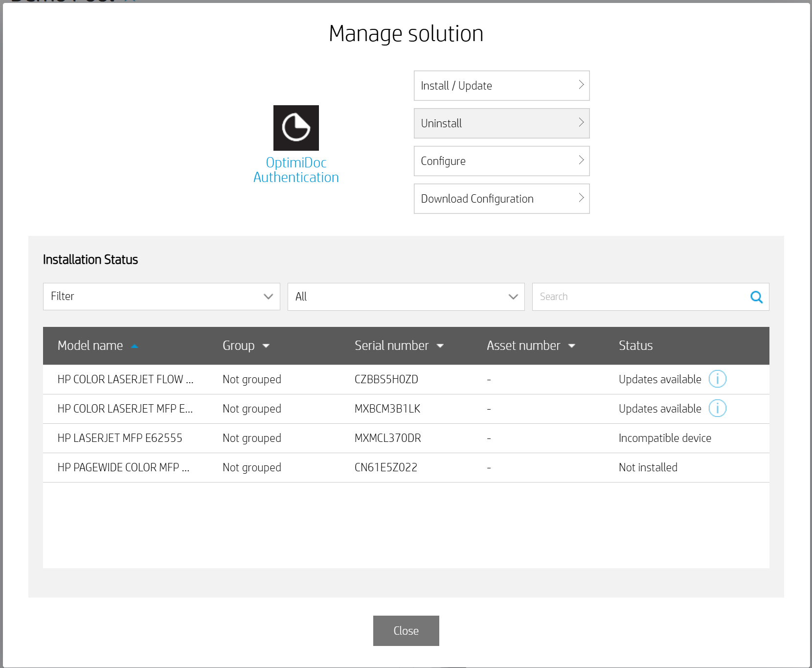The height and width of the screenshot is (668, 812).
Task: Select the HP PAGEWIDE COLOR MFP row
Action: (x=123, y=467)
